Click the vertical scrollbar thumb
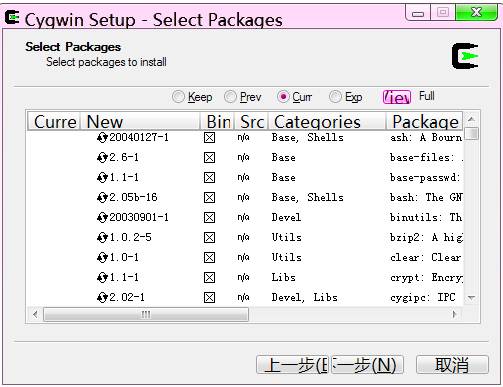This screenshot has width=503, height=387. tap(471, 133)
